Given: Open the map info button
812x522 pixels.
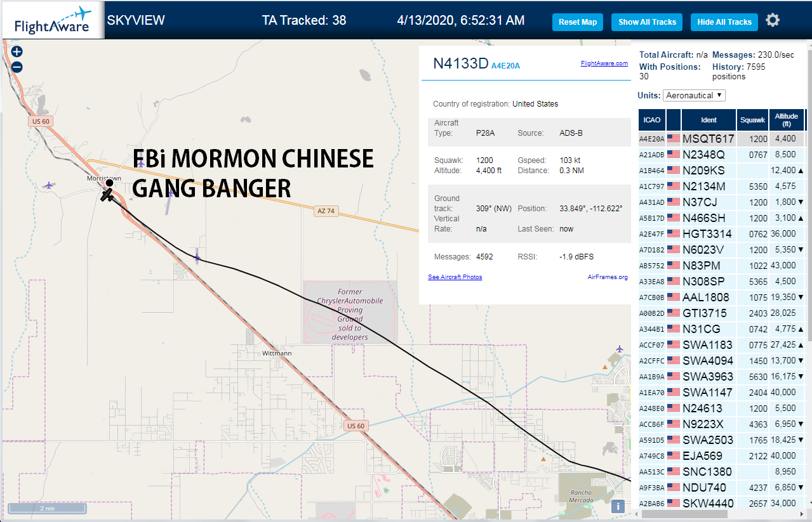Looking at the screenshot, I should click(618, 507).
